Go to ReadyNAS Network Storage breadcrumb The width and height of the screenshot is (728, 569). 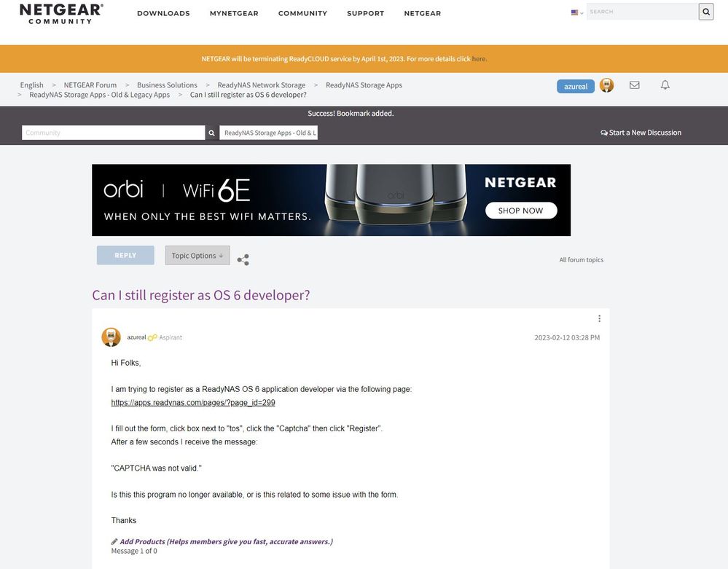262,85
